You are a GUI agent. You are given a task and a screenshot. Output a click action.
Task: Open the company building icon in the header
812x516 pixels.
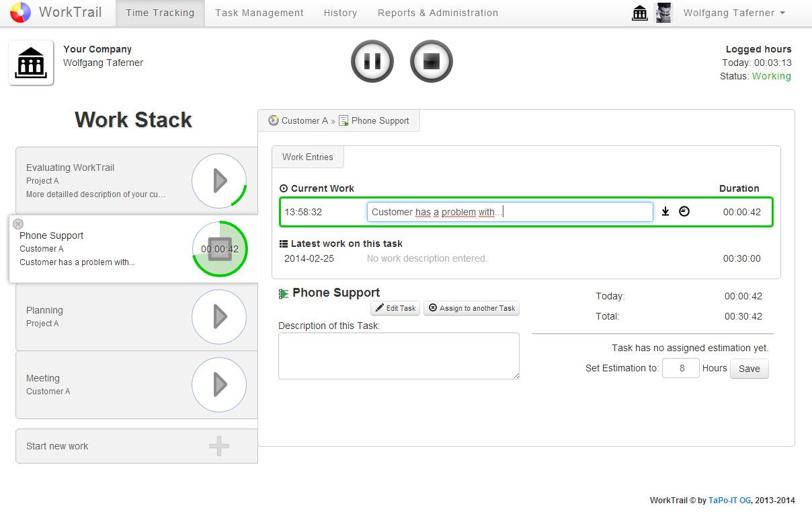coord(639,12)
